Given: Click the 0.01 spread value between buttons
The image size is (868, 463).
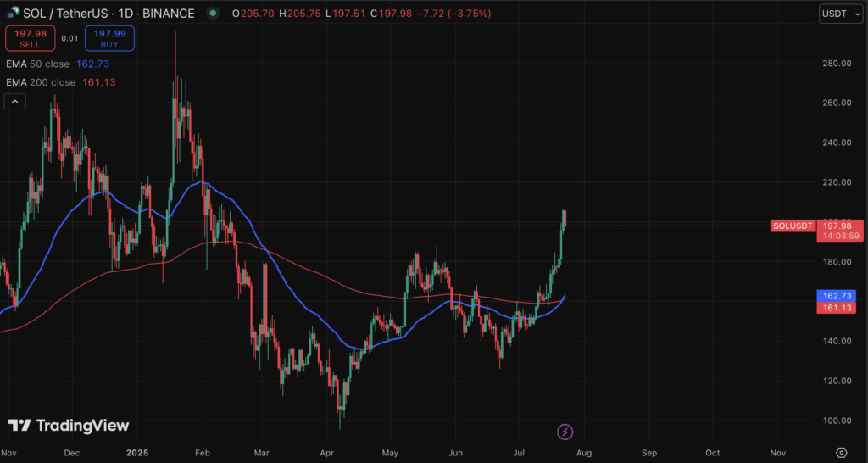Looking at the screenshot, I should (x=70, y=39).
